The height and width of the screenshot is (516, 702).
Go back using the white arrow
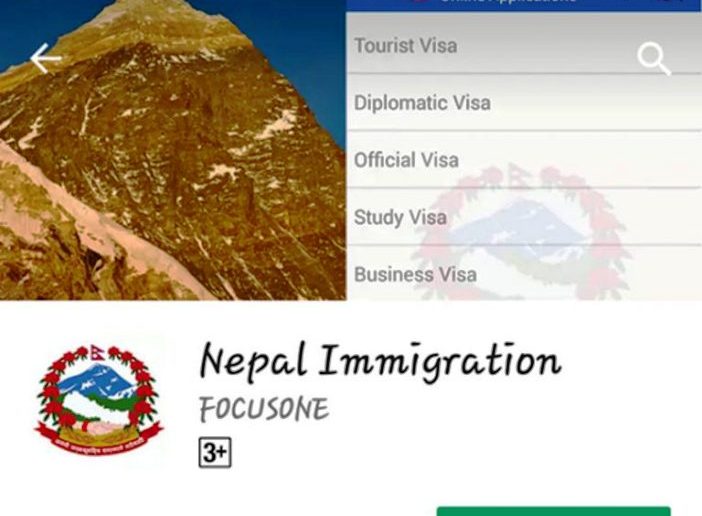[46, 58]
